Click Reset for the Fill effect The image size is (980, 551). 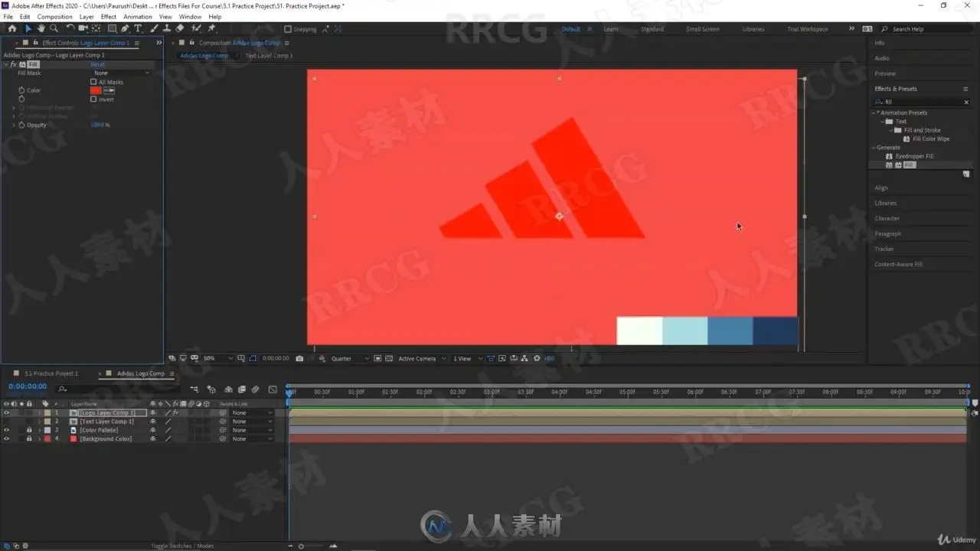pos(98,64)
